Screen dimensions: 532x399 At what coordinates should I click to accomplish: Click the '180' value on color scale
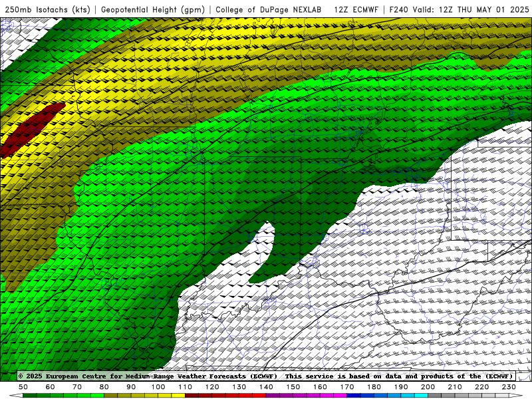[x=374, y=387]
